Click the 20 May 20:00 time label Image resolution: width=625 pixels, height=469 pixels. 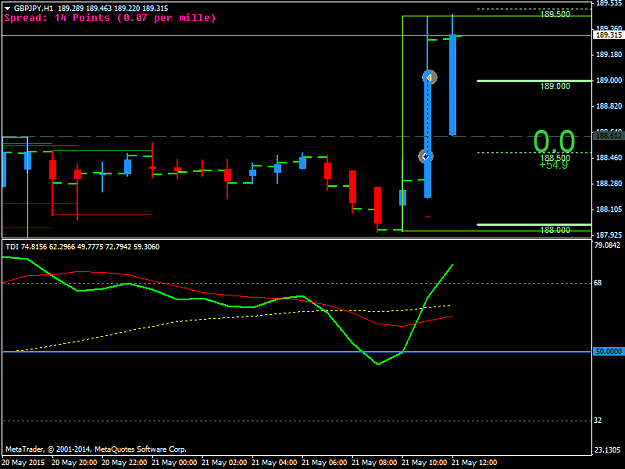(x=74, y=463)
